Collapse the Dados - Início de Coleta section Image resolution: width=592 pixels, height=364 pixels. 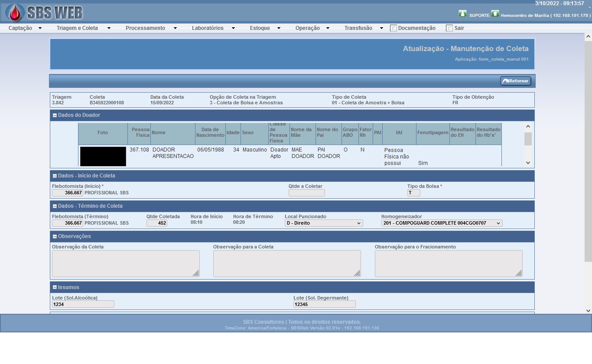(x=55, y=176)
